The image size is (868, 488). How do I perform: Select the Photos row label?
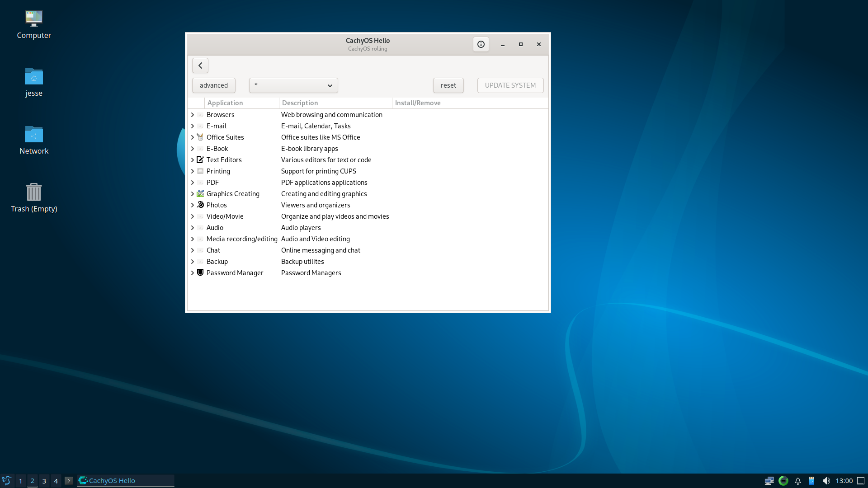pos(217,205)
